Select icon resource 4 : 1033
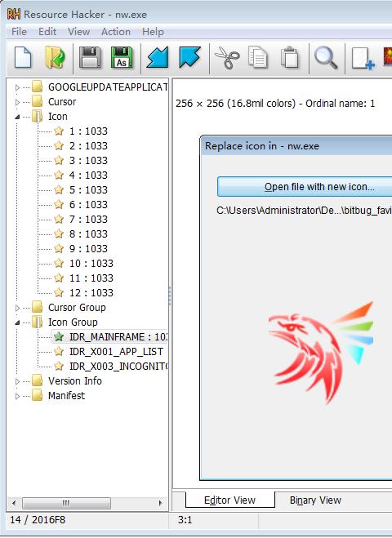The image size is (392, 538). 88,176
